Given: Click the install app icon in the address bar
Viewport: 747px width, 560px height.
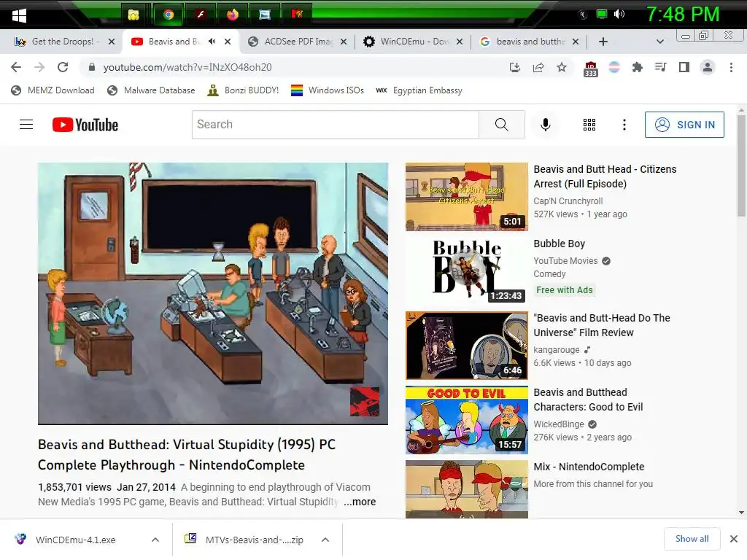Looking at the screenshot, I should tap(514, 67).
